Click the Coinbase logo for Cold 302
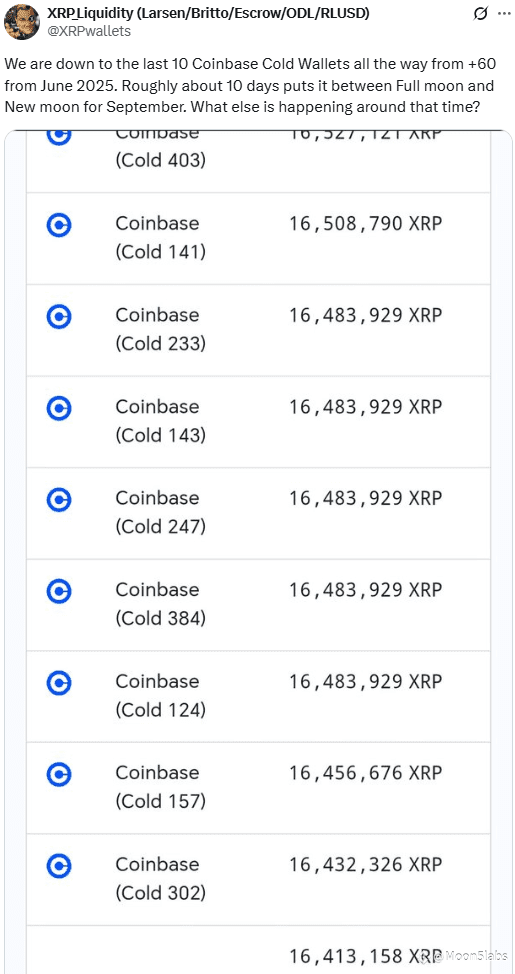 (59, 866)
